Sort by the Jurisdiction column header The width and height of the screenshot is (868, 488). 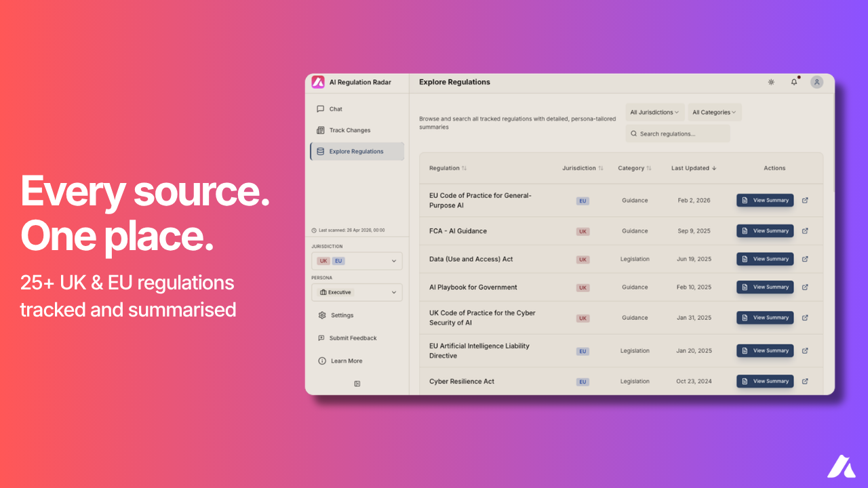(583, 168)
